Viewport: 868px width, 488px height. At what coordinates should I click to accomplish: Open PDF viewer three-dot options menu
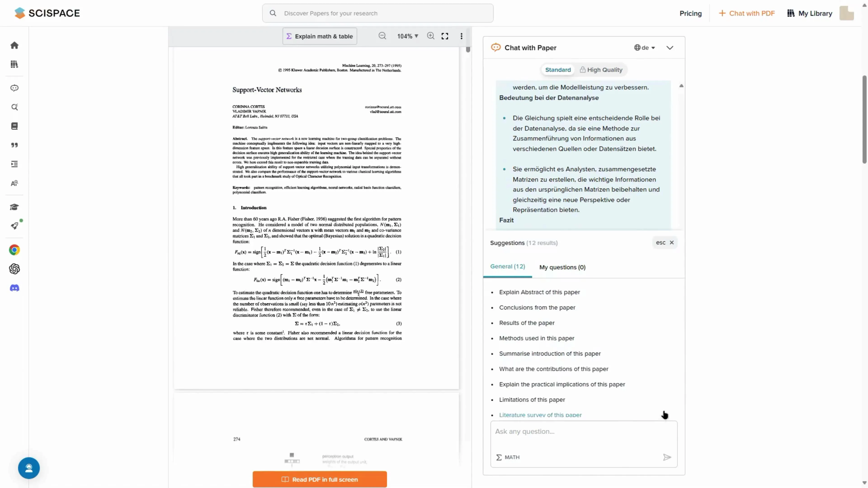461,36
